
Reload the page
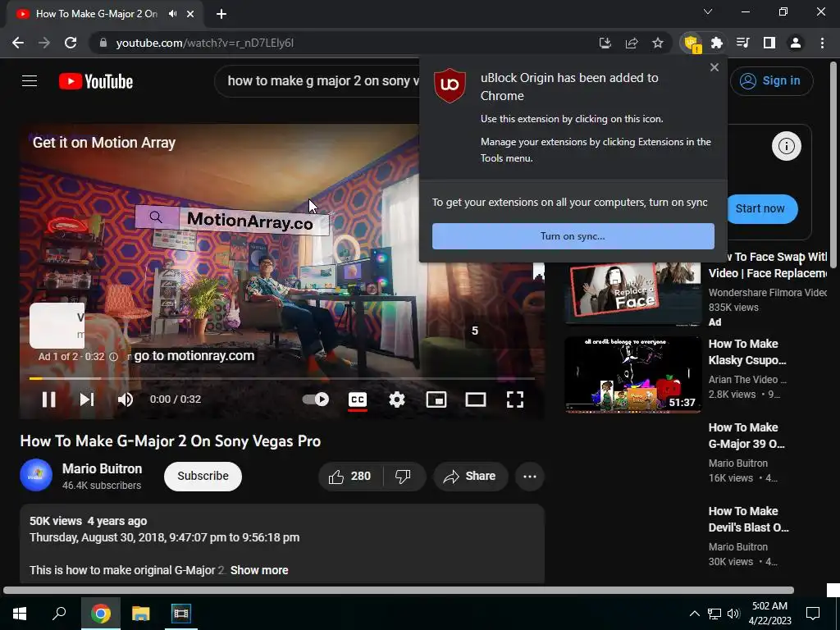pyautogui.click(x=71, y=43)
